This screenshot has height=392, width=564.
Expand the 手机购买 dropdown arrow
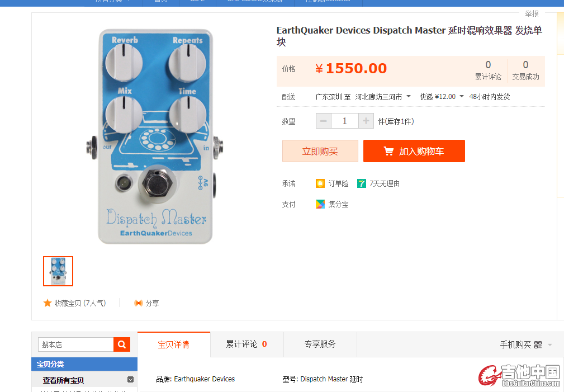(x=549, y=345)
